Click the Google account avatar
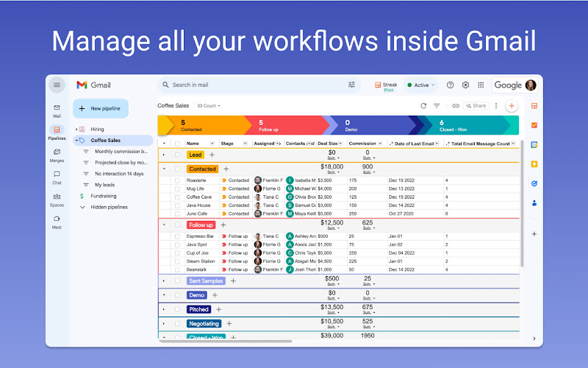This screenshot has height=368, width=588. coord(531,85)
